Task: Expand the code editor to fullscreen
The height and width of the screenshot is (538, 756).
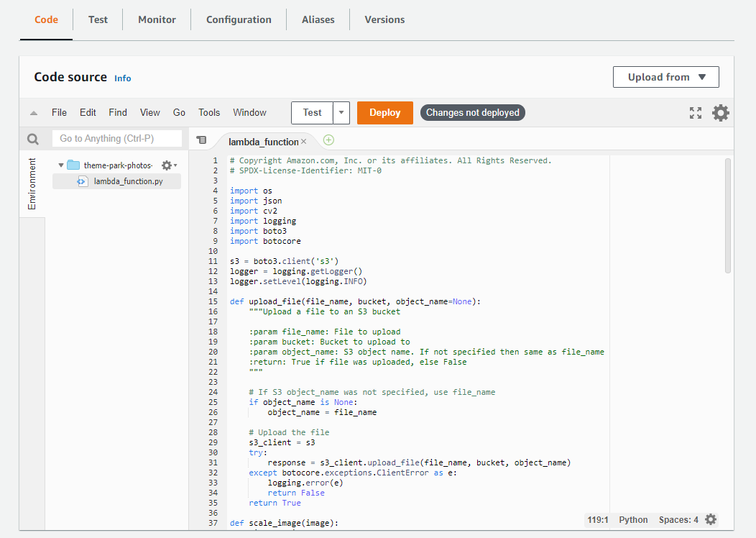Action: click(x=695, y=113)
